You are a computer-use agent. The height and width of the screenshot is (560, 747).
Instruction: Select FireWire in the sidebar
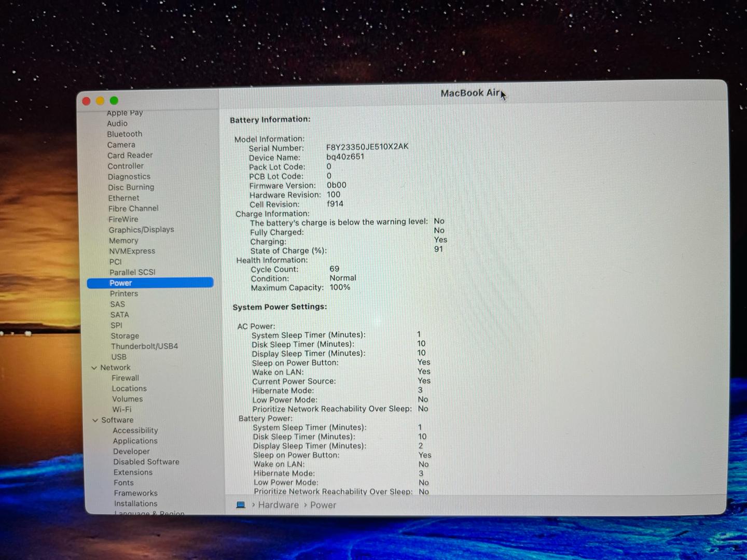coord(123,219)
